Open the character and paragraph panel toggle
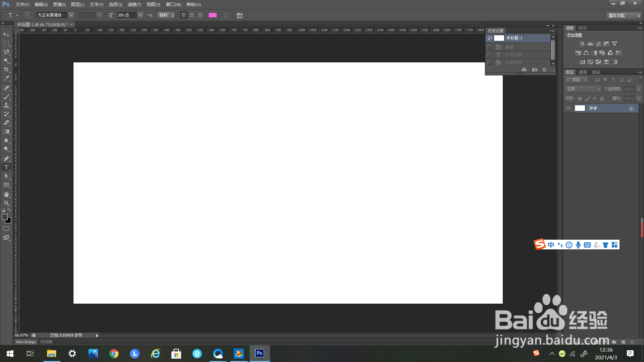 pyautogui.click(x=239, y=15)
